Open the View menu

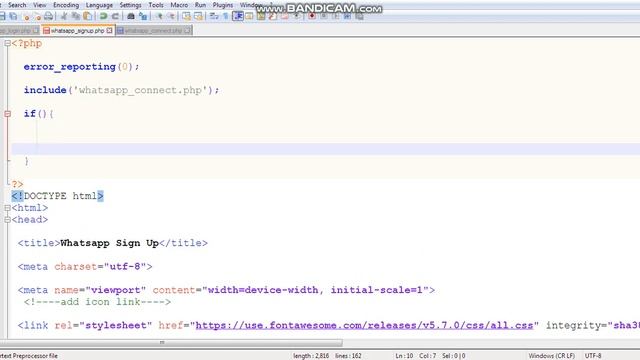[40, 5]
